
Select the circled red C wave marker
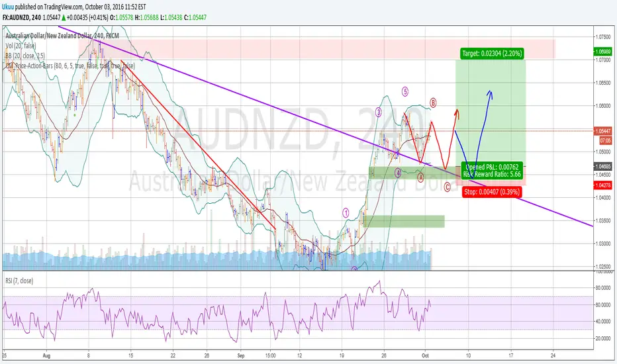pos(448,187)
